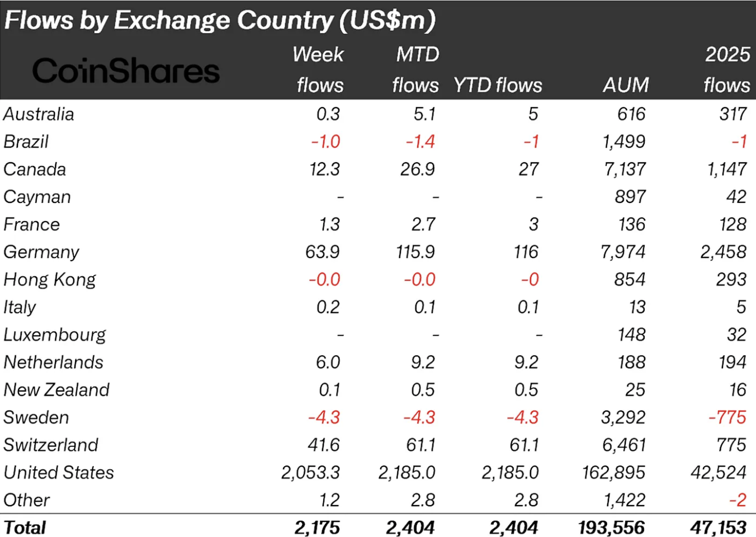
Task: Click the CoinShares logo
Action: [126, 71]
